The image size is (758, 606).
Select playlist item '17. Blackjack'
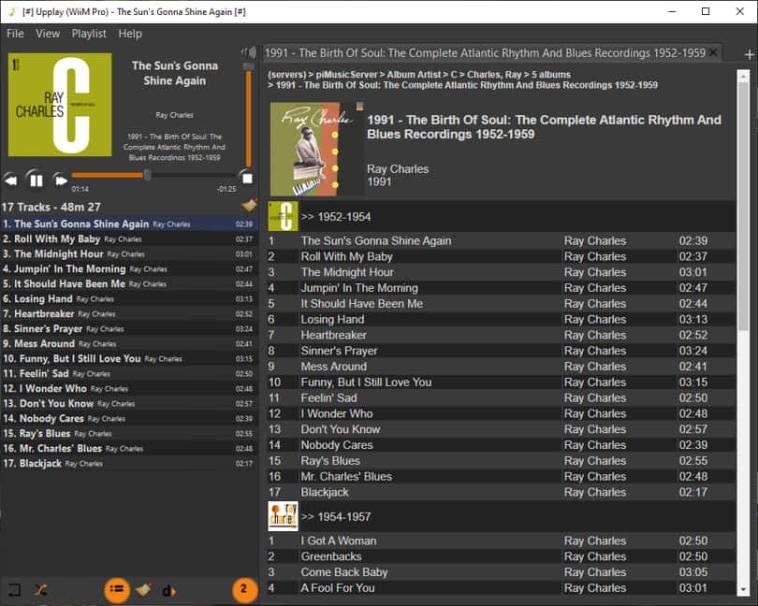pyautogui.click(x=128, y=463)
